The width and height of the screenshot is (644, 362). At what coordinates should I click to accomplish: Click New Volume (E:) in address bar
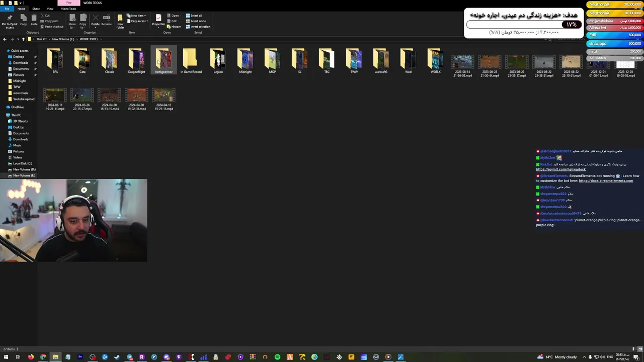pos(63,39)
